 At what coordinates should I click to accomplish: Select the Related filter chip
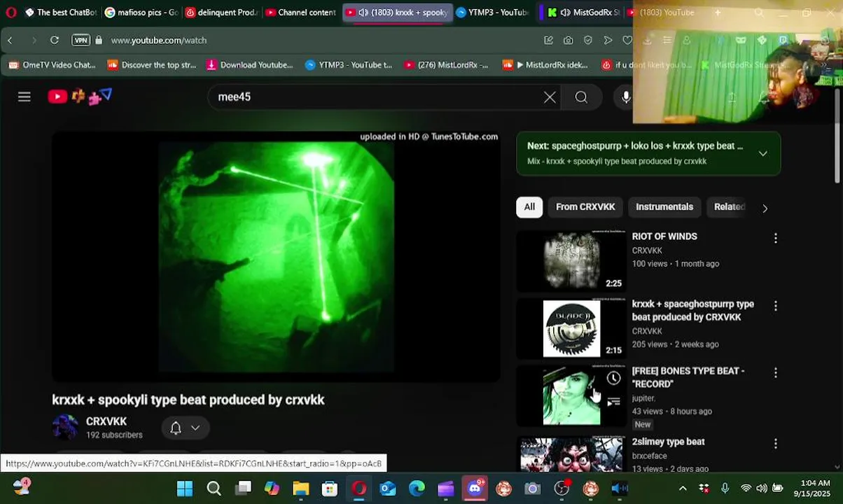[729, 207]
